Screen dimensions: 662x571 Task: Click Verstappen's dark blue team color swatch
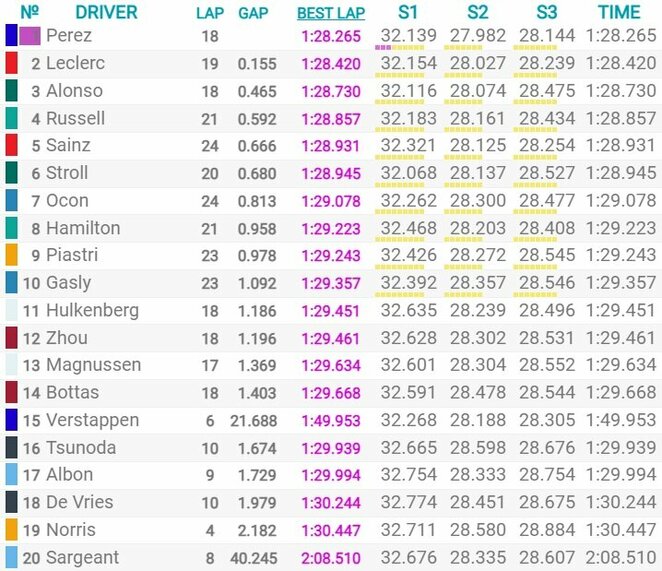(x=11, y=420)
